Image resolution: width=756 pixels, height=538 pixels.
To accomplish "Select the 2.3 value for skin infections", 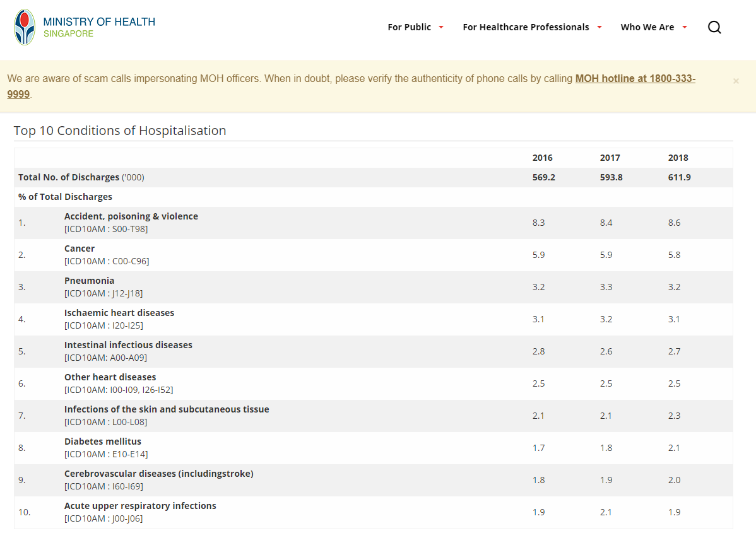I will pyautogui.click(x=674, y=416).
